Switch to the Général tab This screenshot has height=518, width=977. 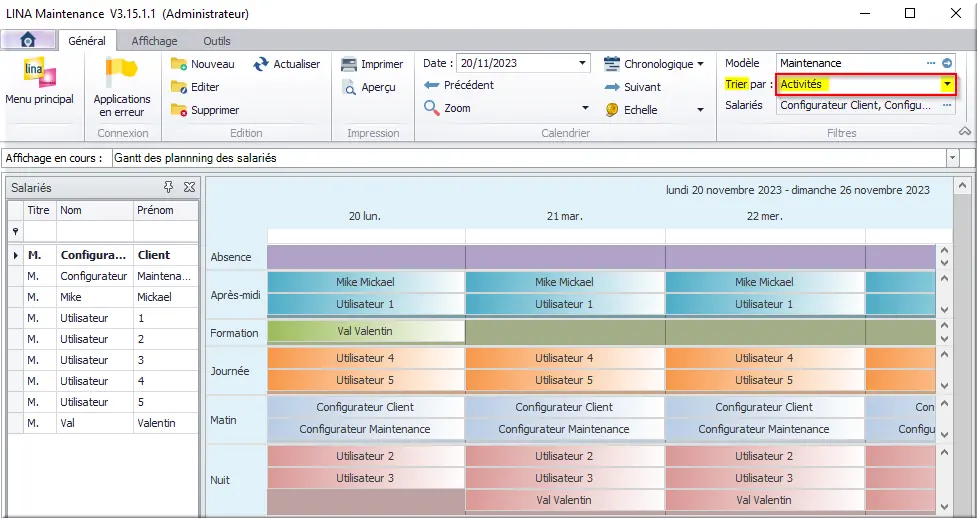[87, 41]
